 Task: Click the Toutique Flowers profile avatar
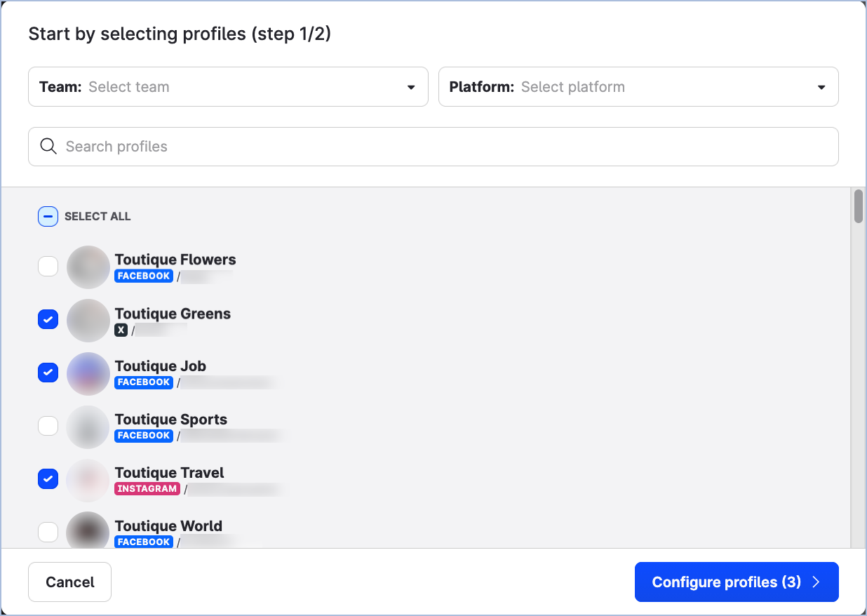[x=88, y=267]
